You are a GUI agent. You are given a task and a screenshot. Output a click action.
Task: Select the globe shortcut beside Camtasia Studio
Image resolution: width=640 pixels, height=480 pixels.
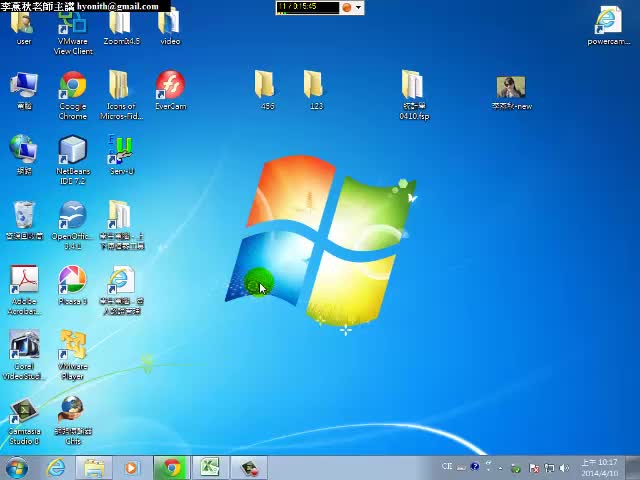[x=73, y=420]
